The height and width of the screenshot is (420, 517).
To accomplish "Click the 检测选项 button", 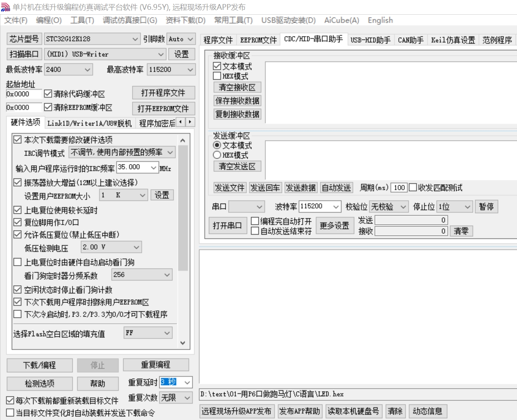I will click(x=40, y=384).
